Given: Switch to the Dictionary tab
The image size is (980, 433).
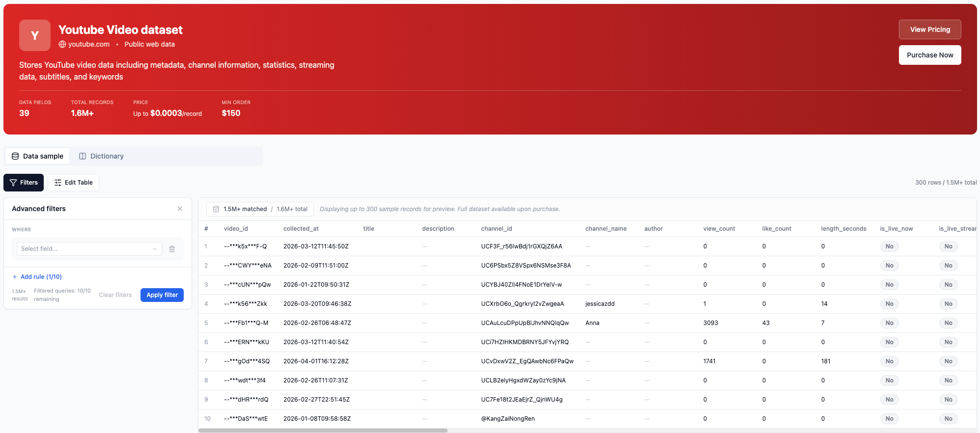Looking at the screenshot, I should point(101,156).
